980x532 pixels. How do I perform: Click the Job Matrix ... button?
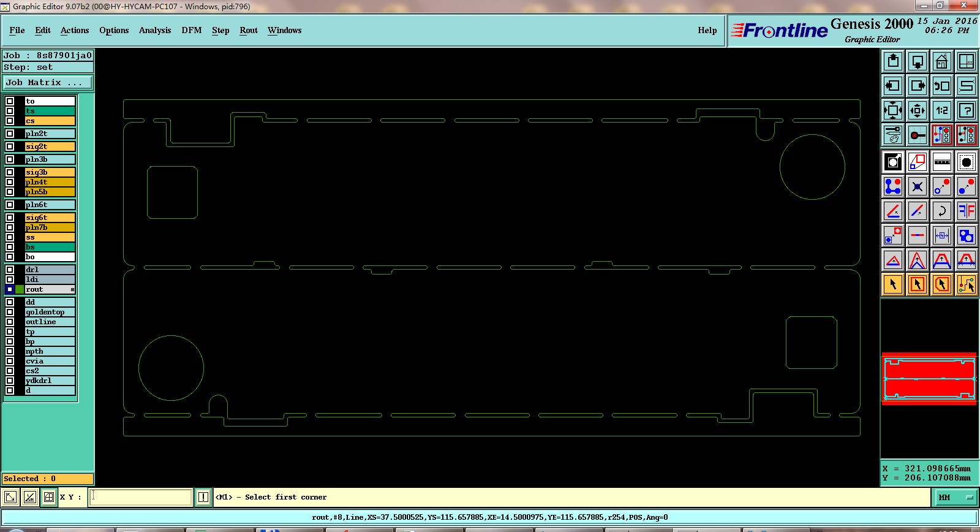click(x=48, y=82)
